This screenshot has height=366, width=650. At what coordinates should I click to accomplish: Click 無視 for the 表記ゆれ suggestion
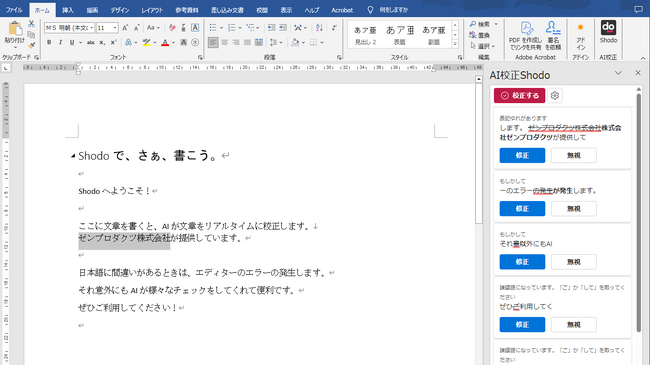[x=574, y=155]
